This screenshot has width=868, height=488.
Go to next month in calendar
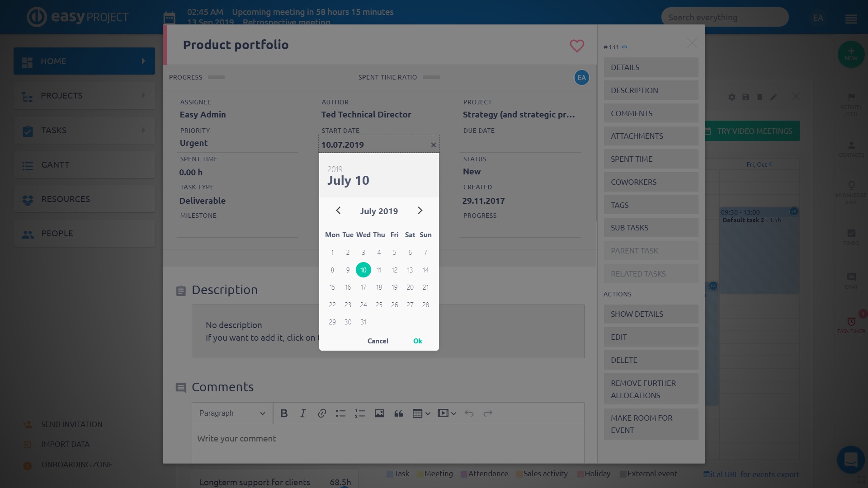420,211
